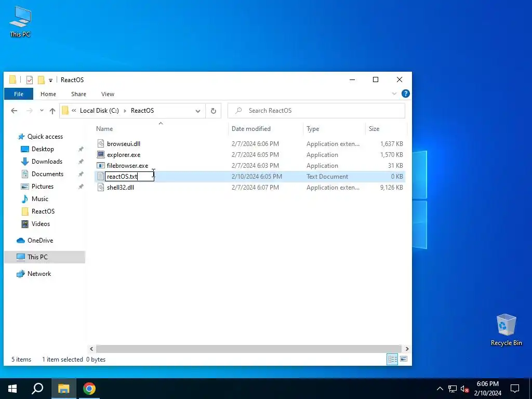Screen dimensions: 532x399
Task: Click inside the reactOS.txt rename box
Action: point(129,177)
